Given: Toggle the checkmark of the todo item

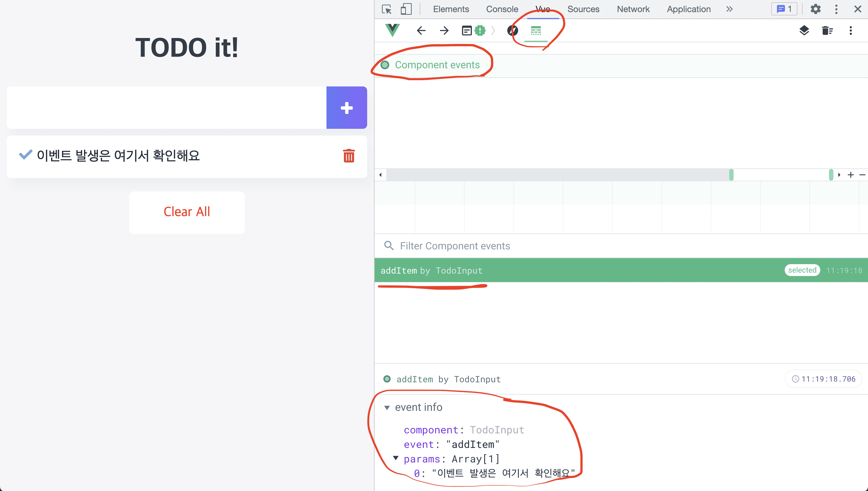Looking at the screenshot, I should [x=26, y=155].
